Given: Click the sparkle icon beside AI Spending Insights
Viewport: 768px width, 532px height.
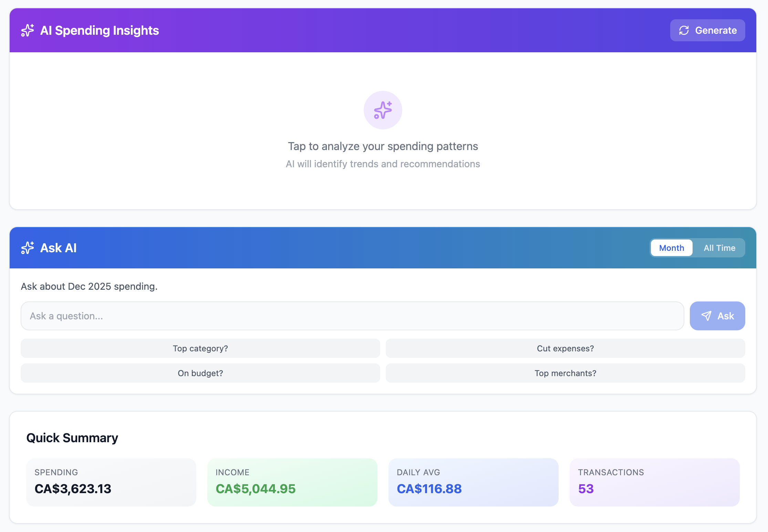Looking at the screenshot, I should pyautogui.click(x=27, y=30).
